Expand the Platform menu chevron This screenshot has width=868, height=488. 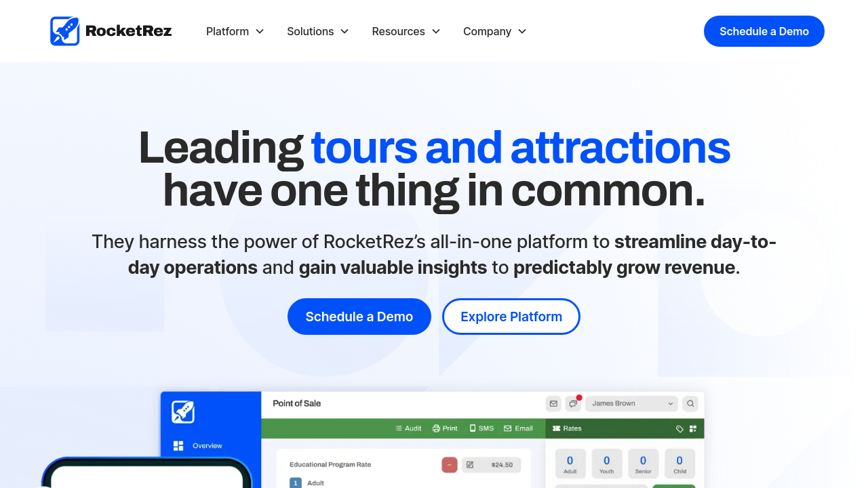pyautogui.click(x=259, y=32)
